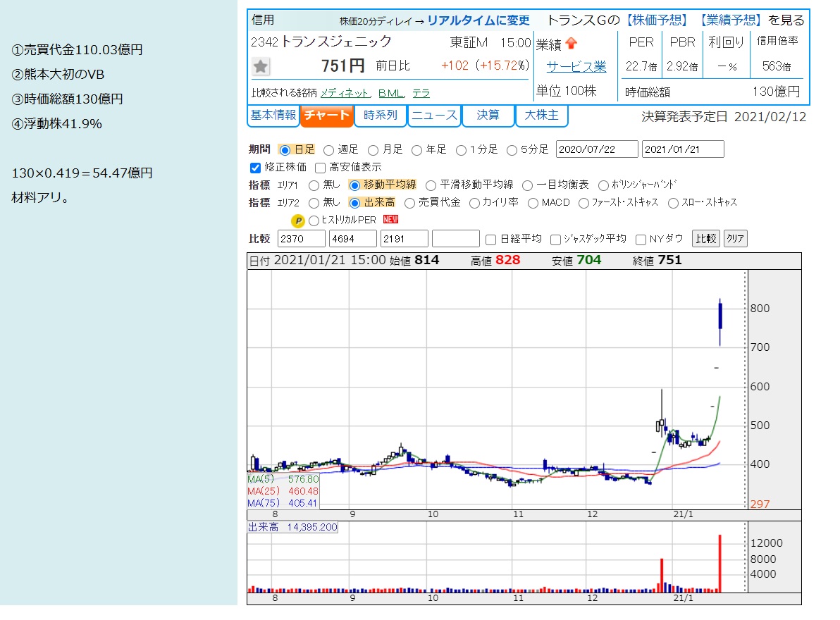Click the 比較 button
Screen dimensions: 840x620
pos(706,238)
